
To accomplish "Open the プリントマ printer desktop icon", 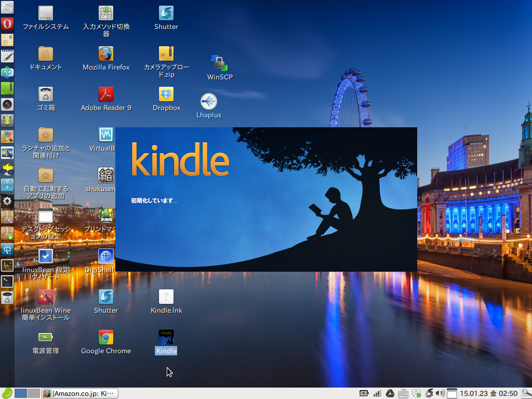I will 106,216.
